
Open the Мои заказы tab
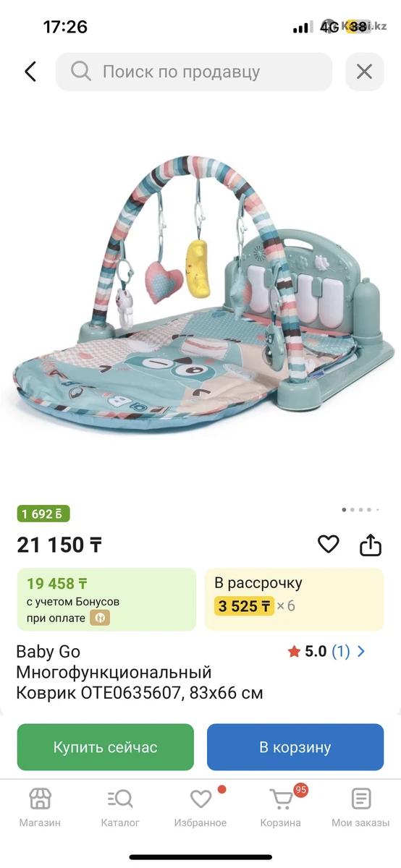360,808
